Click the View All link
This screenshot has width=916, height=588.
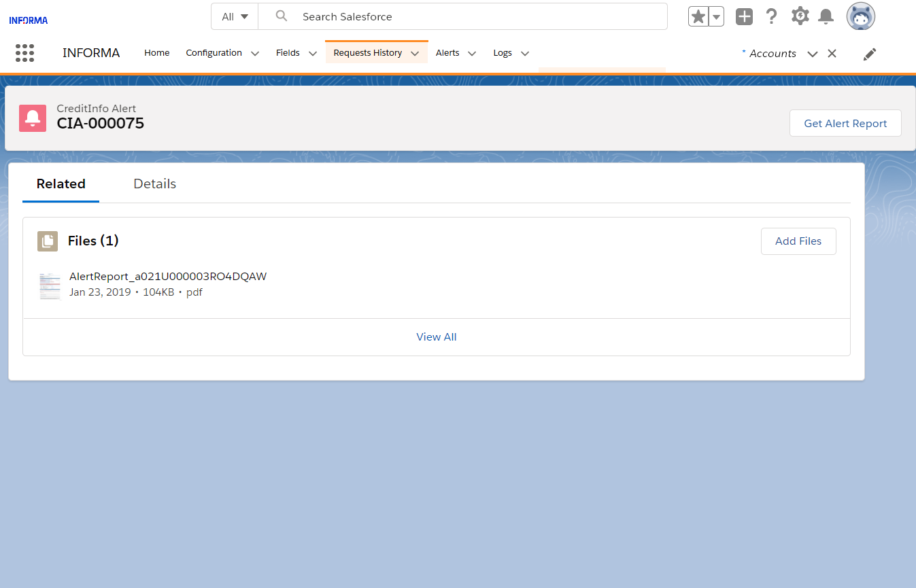pos(436,337)
